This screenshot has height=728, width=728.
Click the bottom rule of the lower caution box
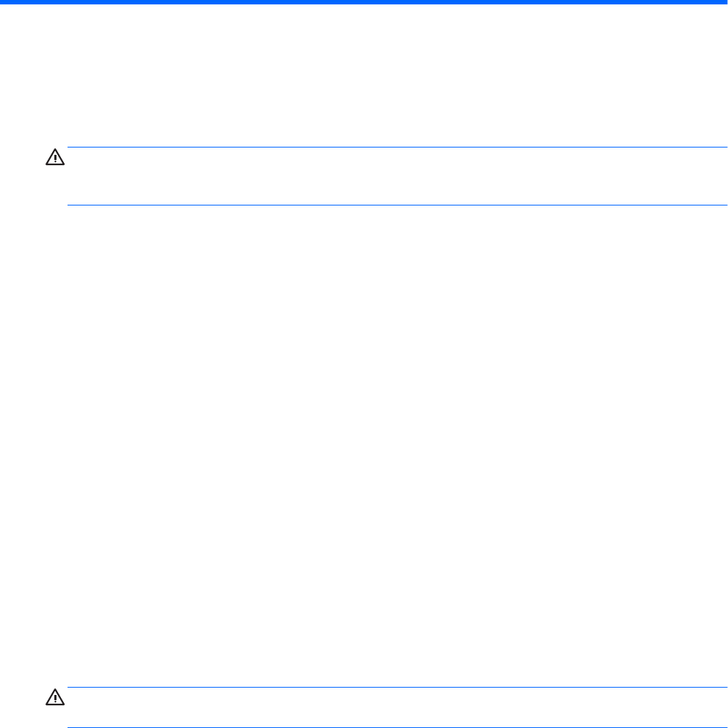pyautogui.click(x=392, y=727)
